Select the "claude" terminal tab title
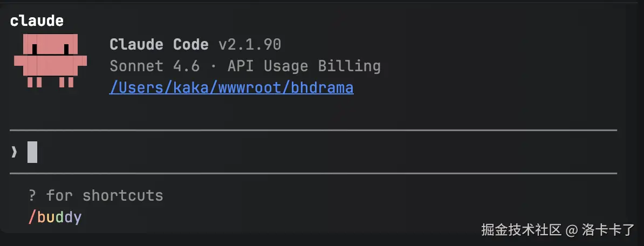This screenshot has width=644, height=246. 37,21
